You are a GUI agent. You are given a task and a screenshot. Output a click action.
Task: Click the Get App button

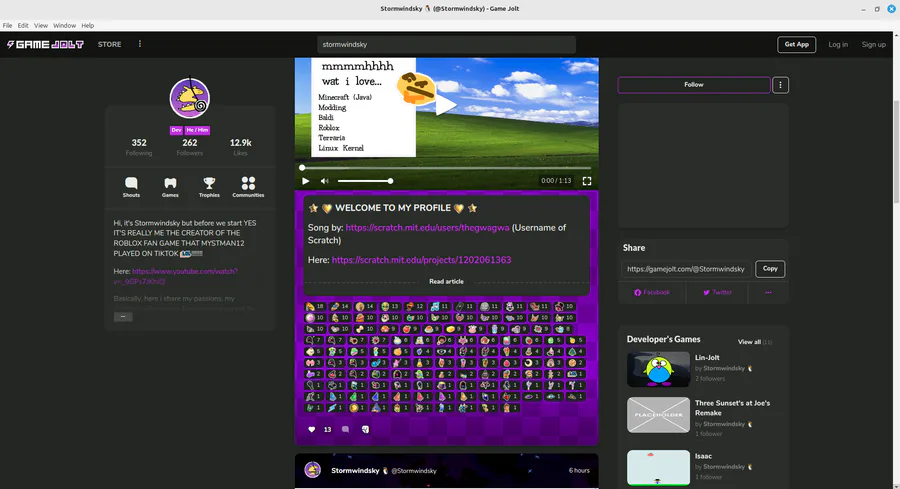[x=796, y=44]
